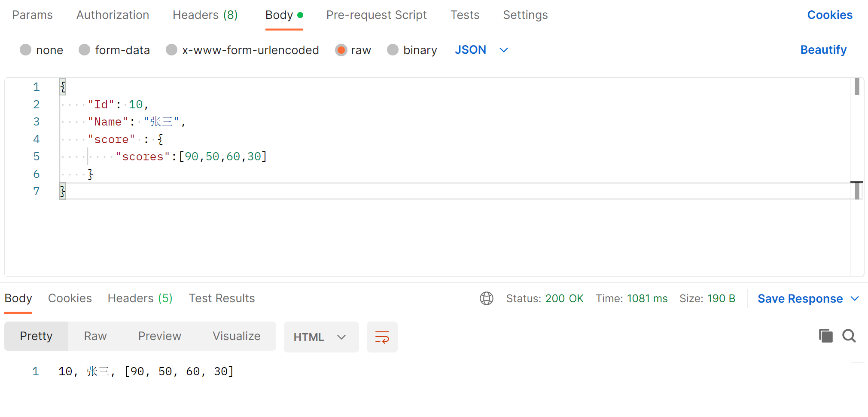
Task: Open the HTML response format dropdown
Action: pos(321,337)
